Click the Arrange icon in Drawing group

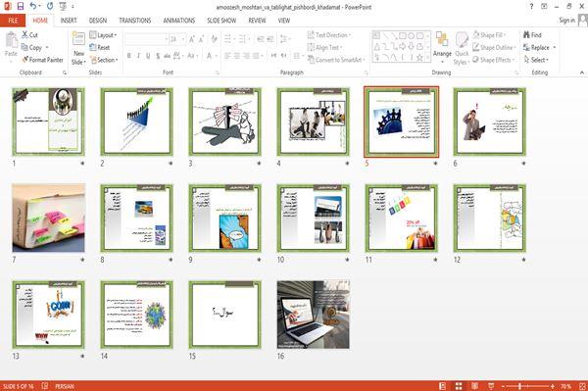(x=442, y=40)
